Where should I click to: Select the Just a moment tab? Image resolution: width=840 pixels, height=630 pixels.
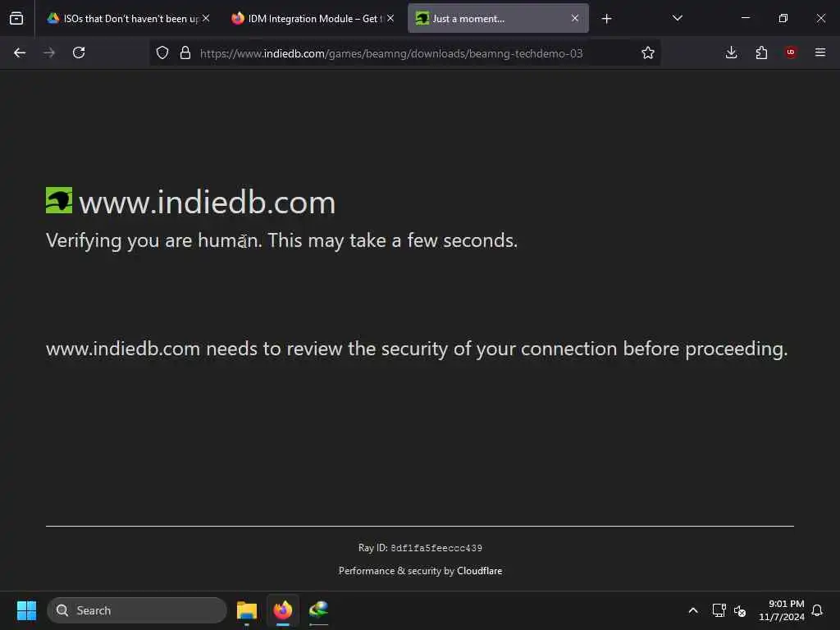point(498,18)
